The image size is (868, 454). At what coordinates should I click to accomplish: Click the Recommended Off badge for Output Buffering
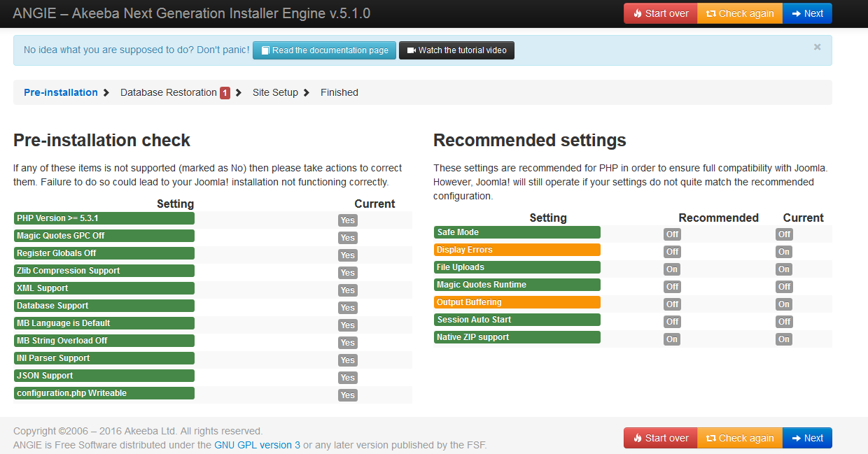tap(672, 304)
